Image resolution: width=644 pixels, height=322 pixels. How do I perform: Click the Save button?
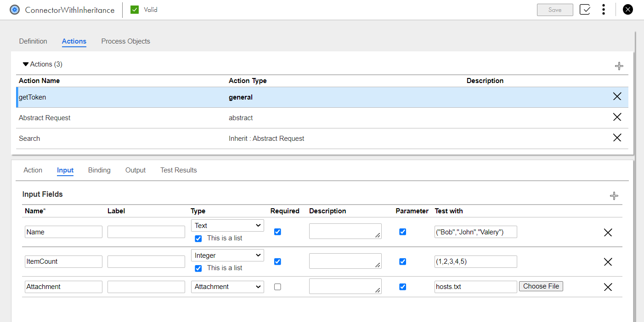(x=554, y=10)
